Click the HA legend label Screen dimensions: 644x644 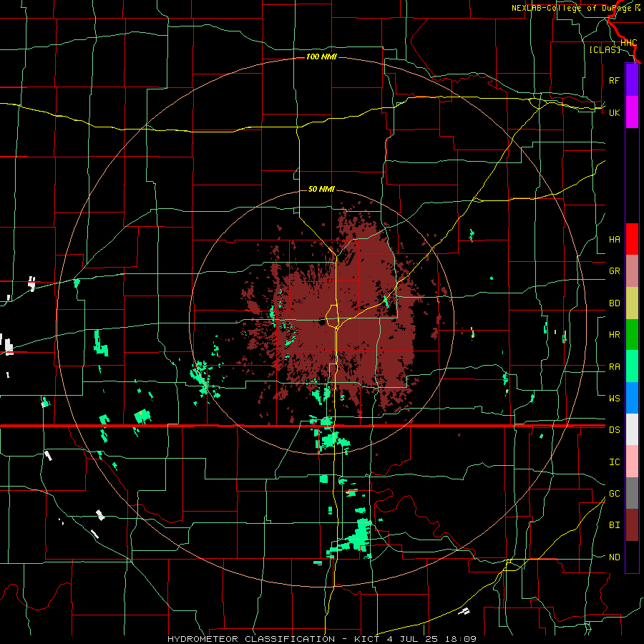[x=614, y=239]
